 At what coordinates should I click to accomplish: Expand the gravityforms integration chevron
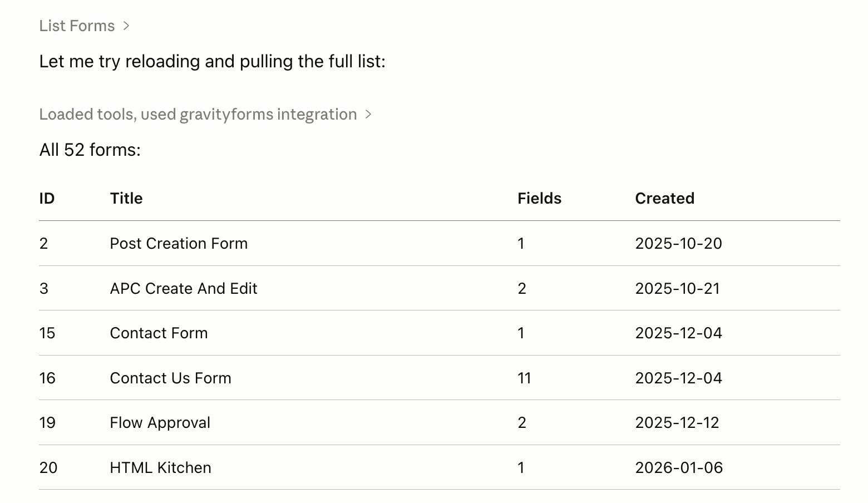pos(368,114)
